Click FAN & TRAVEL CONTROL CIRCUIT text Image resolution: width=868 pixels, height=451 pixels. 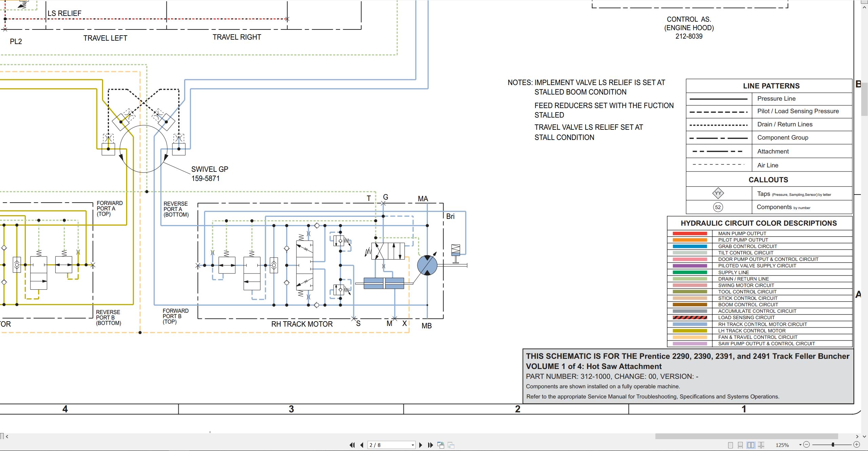(757, 337)
